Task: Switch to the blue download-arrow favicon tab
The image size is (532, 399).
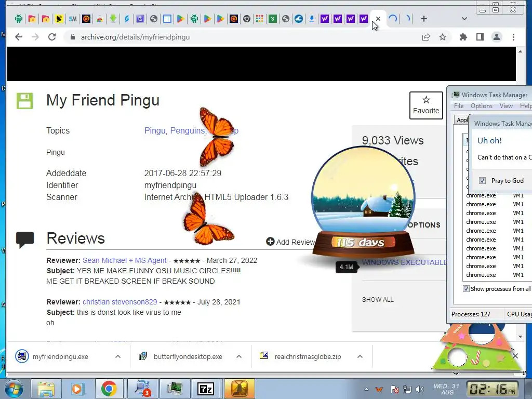Action: pos(312,19)
